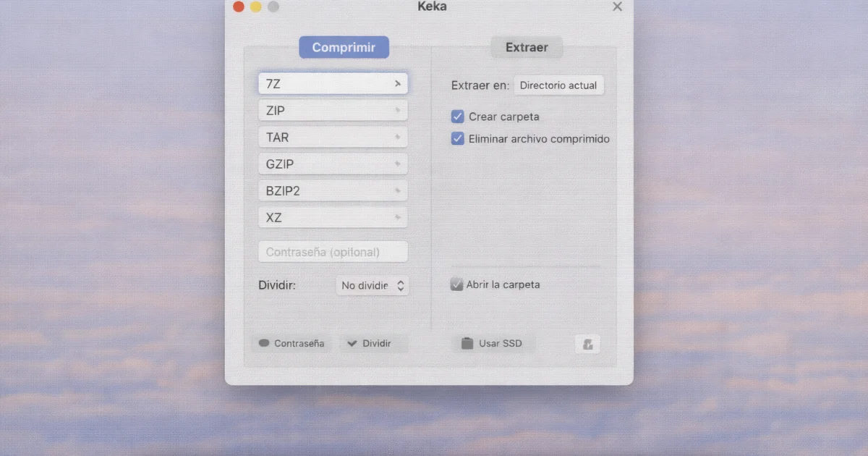868x456 pixels.
Task: Toggle the Crear carpeta checkbox
Action: tap(457, 117)
